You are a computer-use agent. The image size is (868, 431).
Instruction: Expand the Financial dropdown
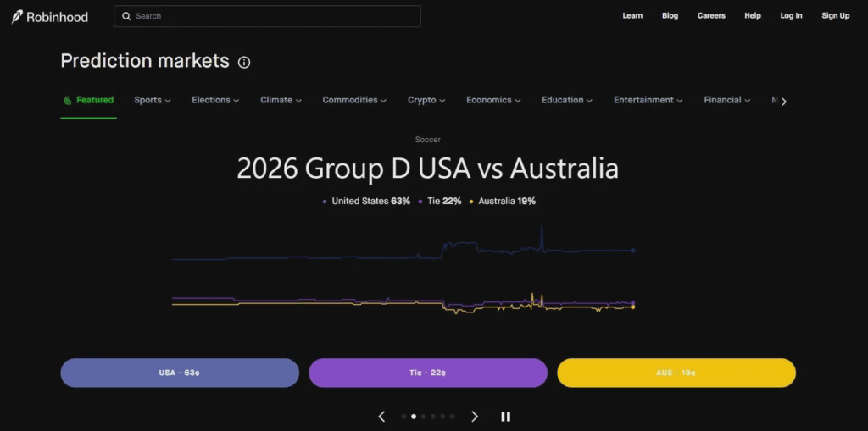pos(726,100)
